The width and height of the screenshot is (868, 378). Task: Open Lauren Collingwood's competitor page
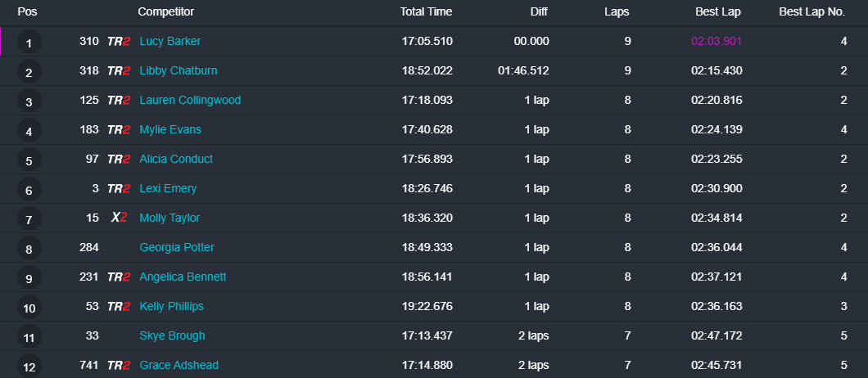coord(190,101)
